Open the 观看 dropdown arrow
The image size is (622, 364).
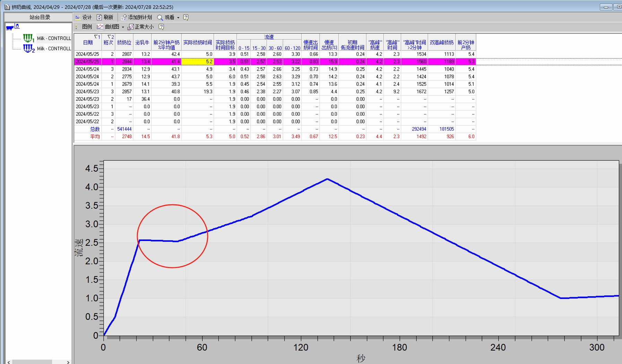click(x=178, y=18)
